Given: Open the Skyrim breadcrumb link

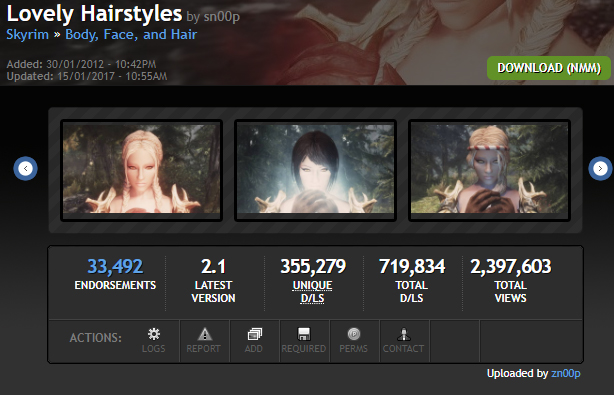Looking at the screenshot, I should pyautogui.click(x=27, y=34).
